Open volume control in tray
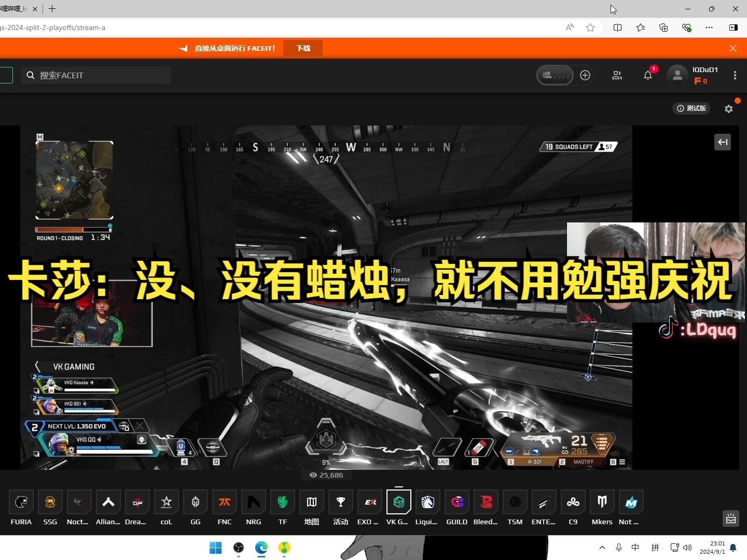Viewport: 747px width, 560px height. coord(688,548)
